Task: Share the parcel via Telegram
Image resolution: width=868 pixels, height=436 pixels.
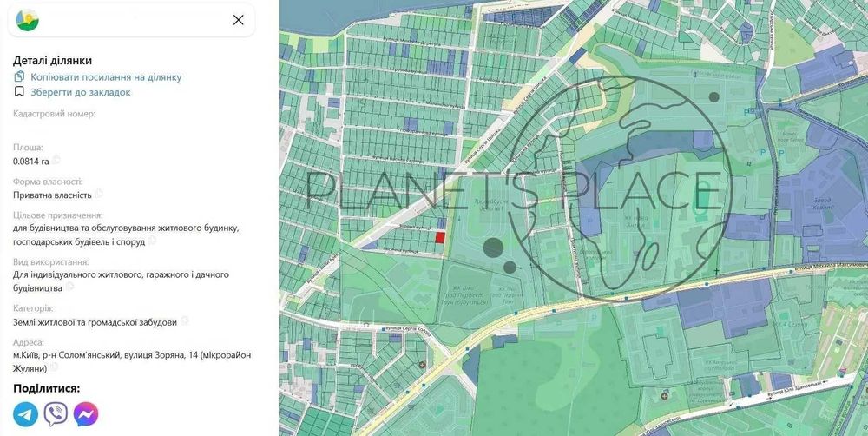Action: click(25, 413)
